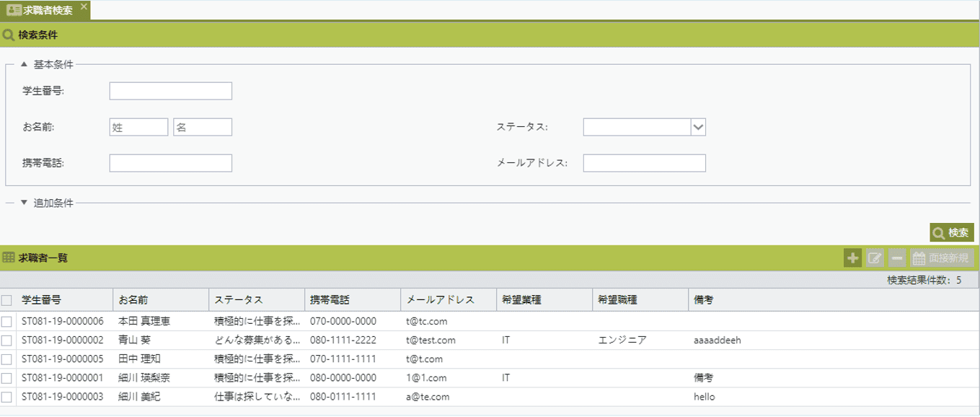Click status どんな募集がある… cell
Image resolution: width=980 pixels, height=417 pixels.
tap(257, 341)
